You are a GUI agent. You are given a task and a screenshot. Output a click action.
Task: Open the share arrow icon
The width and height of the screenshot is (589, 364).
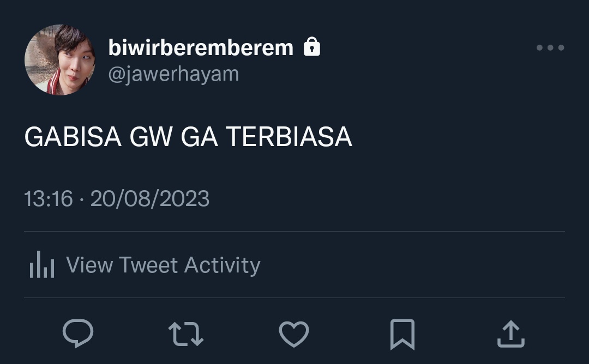pyautogui.click(x=511, y=333)
